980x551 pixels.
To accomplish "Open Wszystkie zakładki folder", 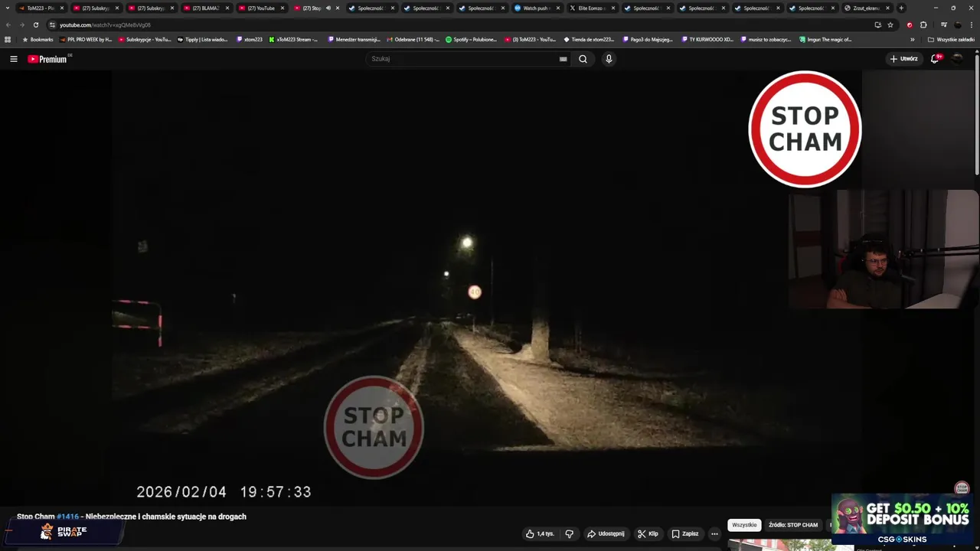I will click(x=952, y=39).
